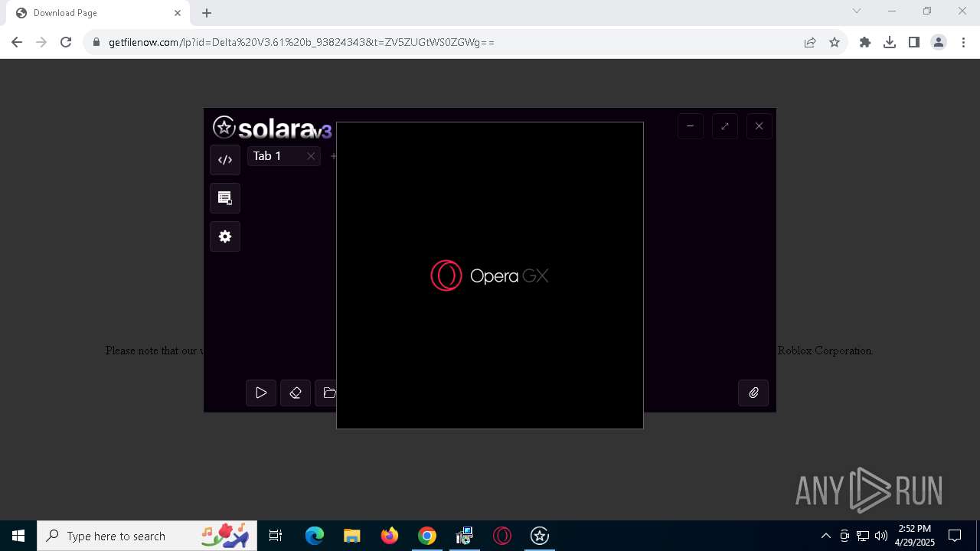This screenshot has width=980, height=551.
Task: Select the Download Page browser tab
Action: coord(98,13)
